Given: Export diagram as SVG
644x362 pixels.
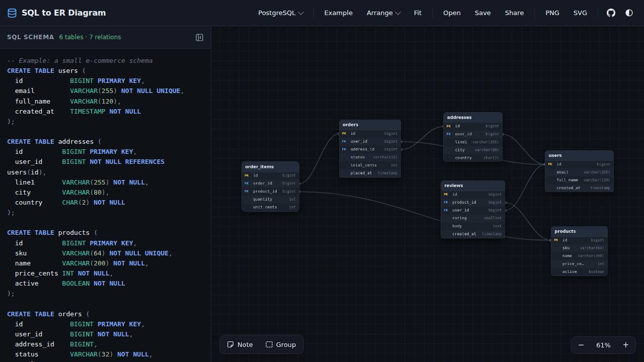Looking at the screenshot, I should pyautogui.click(x=580, y=13).
